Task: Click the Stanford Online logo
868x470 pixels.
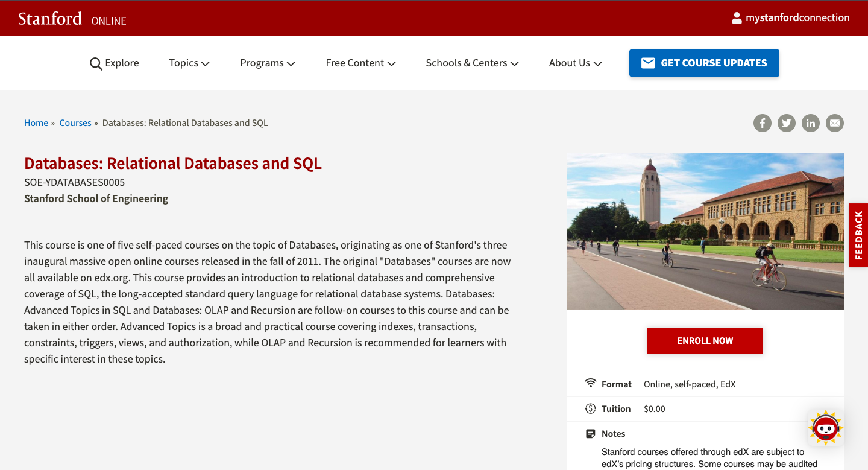Action: pyautogui.click(x=72, y=19)
